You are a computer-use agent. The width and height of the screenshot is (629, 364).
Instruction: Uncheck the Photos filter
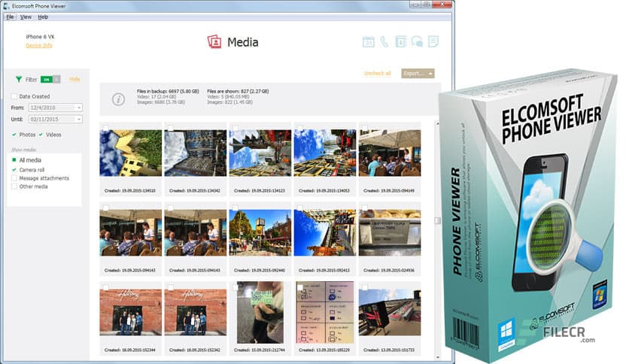tap(14, 135)
